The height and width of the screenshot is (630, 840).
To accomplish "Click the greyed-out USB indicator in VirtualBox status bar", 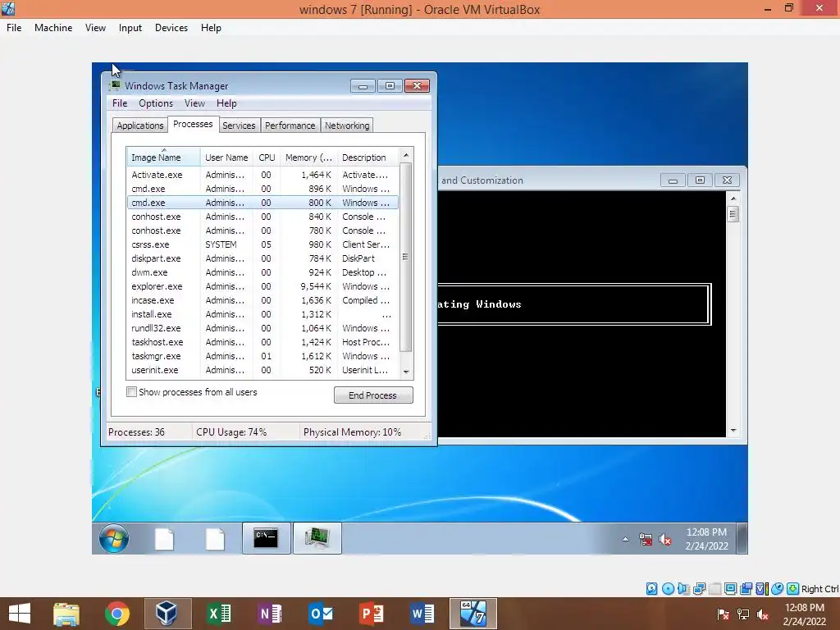I will pos(714,589).
